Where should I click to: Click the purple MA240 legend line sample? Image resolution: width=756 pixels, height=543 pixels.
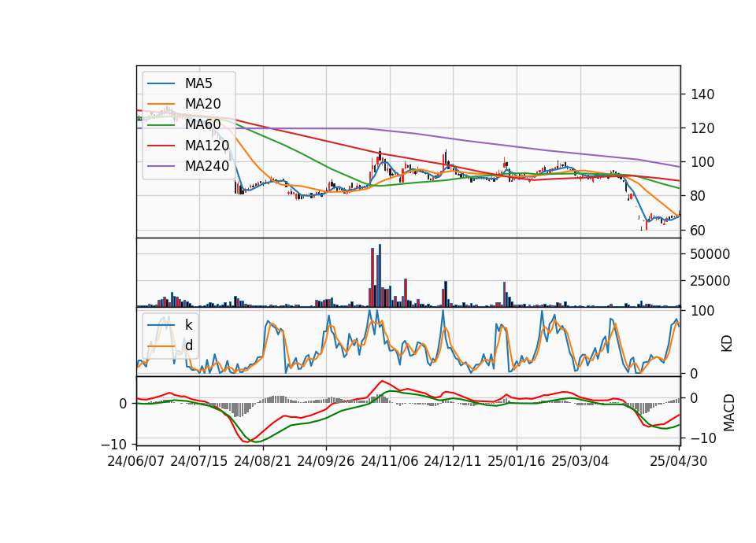pyautogui.click(x=161, y=166)
